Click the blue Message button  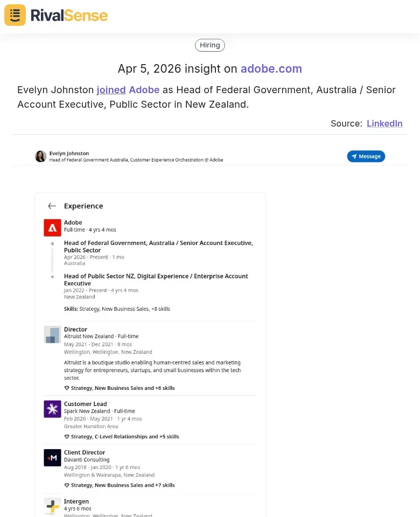pyautogui.click(x=366, y=156)
